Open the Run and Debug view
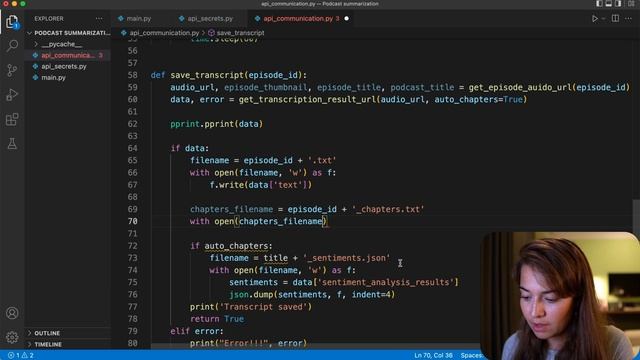640x360 pixels. coord(12,95)
